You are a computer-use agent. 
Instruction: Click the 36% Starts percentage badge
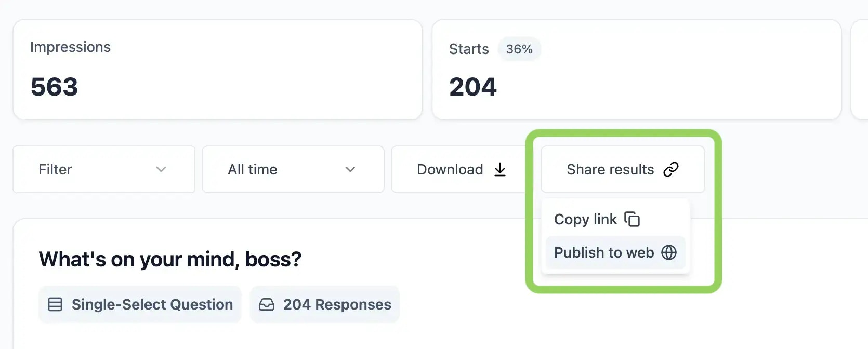pyautogui.click(x=519, y=49)
